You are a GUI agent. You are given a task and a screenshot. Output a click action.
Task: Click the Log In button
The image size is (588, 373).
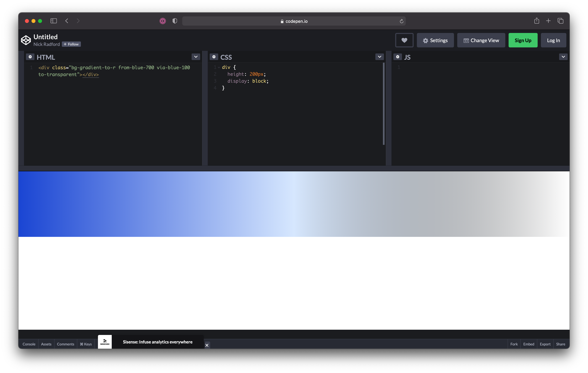pyautogui.click(x=553, y=40)
